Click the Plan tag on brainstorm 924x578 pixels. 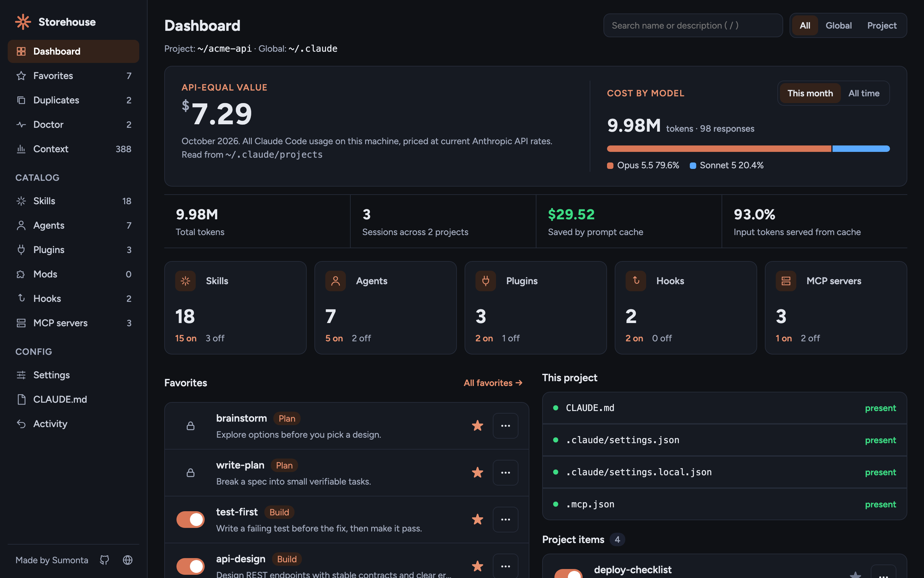click(287, 419)
